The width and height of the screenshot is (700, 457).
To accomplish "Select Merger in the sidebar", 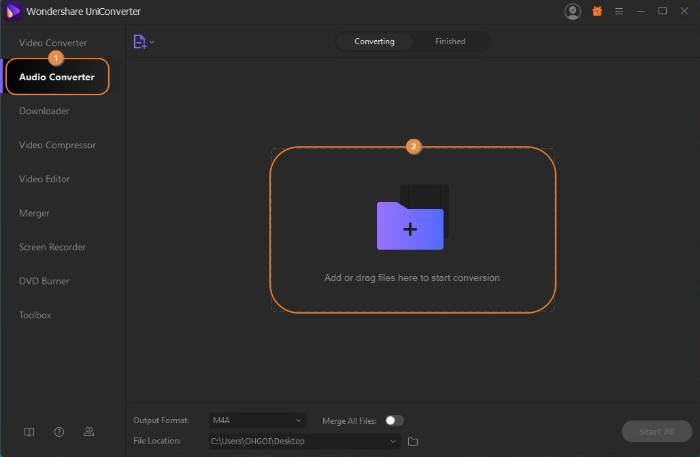I will click(x=34, y=213).
